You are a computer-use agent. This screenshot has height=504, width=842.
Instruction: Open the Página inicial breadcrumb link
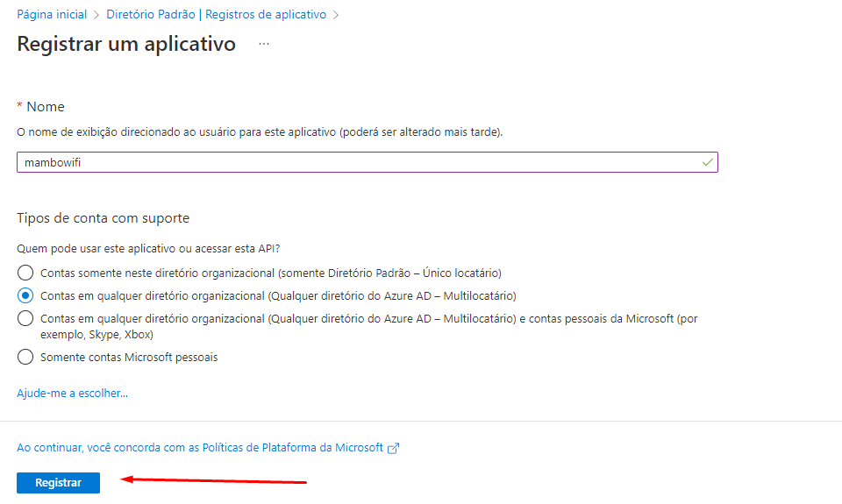tap(52, 15)
